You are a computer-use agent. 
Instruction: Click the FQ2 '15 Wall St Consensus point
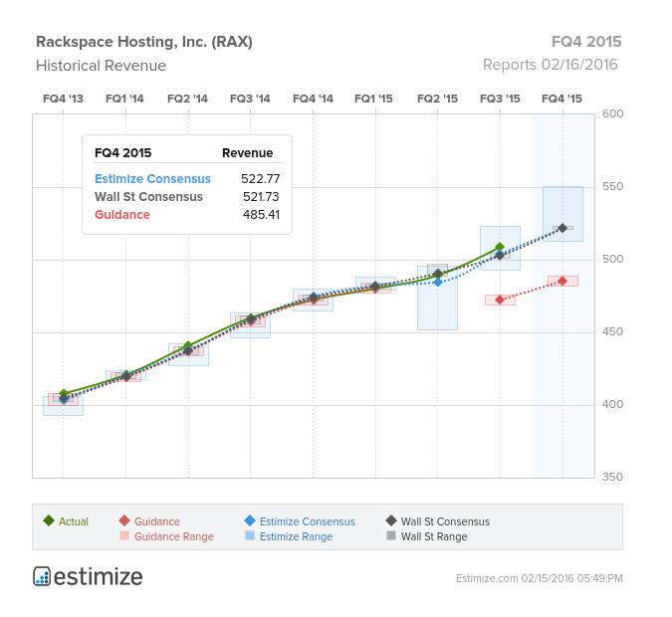(438, 274)
